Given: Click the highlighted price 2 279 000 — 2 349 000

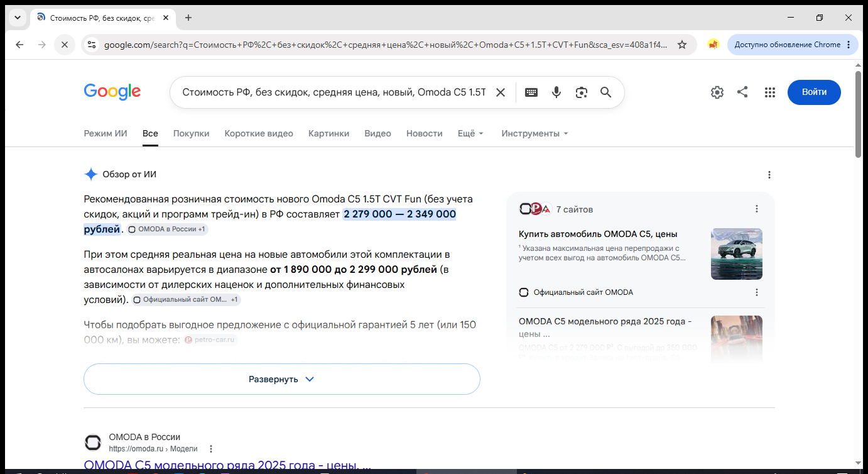Looking at the screenshot, I should click(399, 214).
